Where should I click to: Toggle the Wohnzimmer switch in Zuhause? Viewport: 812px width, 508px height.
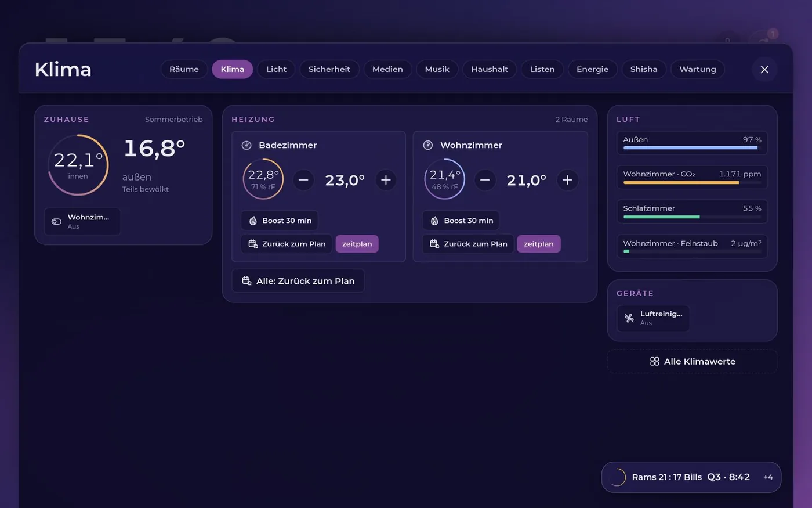(82, 221)
